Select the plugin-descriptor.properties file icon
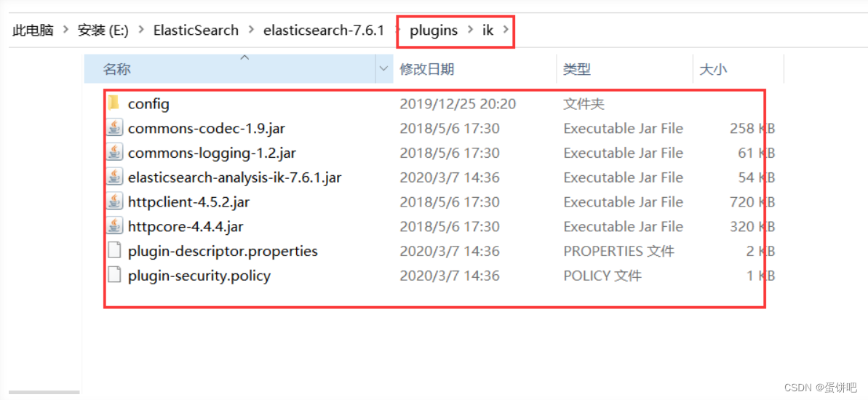 114,251
